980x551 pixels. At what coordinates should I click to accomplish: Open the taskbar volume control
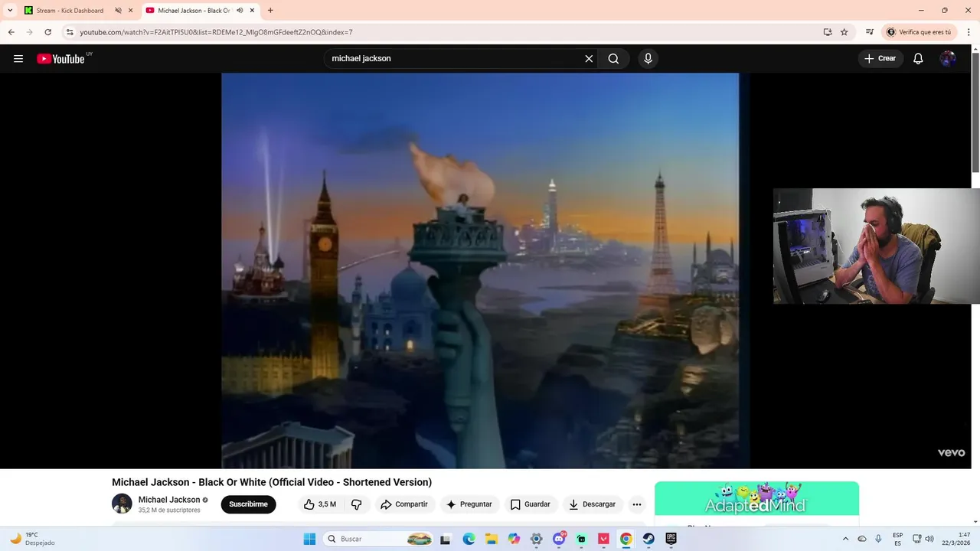[x=929, y=539]
